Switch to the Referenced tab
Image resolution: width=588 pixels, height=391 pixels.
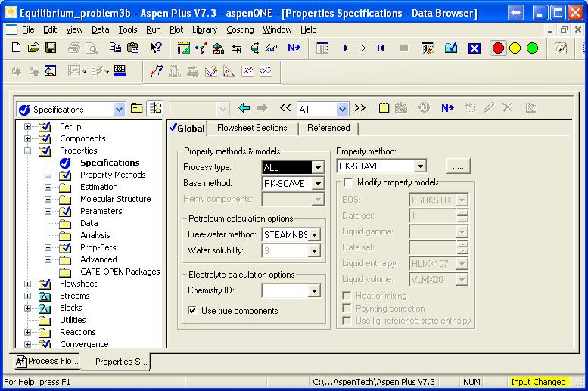[x=328, y=128]
